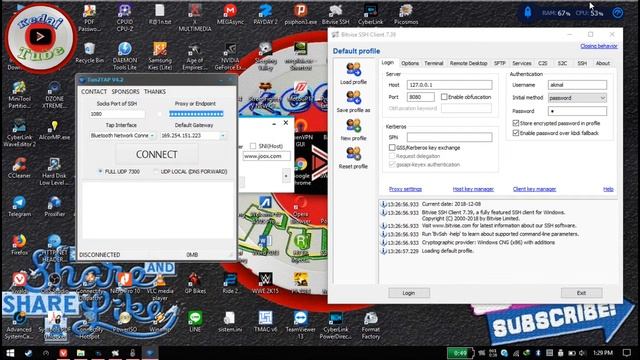Switch to Options tab in Bitvise

410,63
